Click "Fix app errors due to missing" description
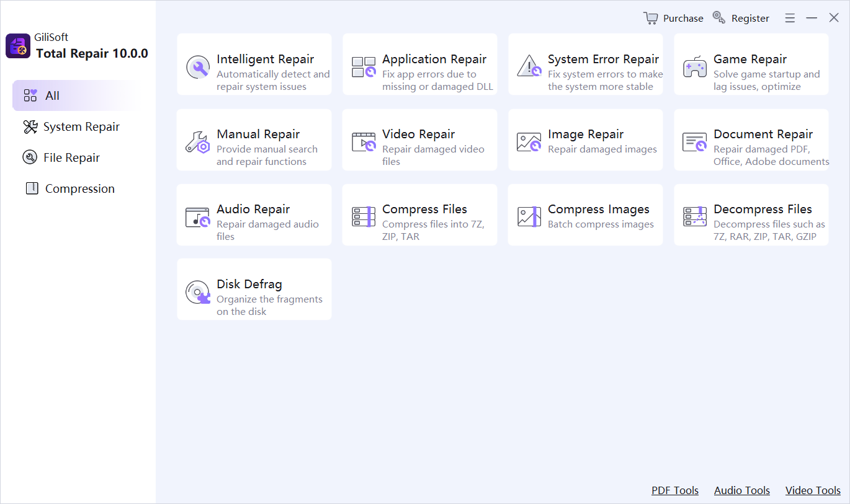Screen dimensions: 850x504 (437, 81)
